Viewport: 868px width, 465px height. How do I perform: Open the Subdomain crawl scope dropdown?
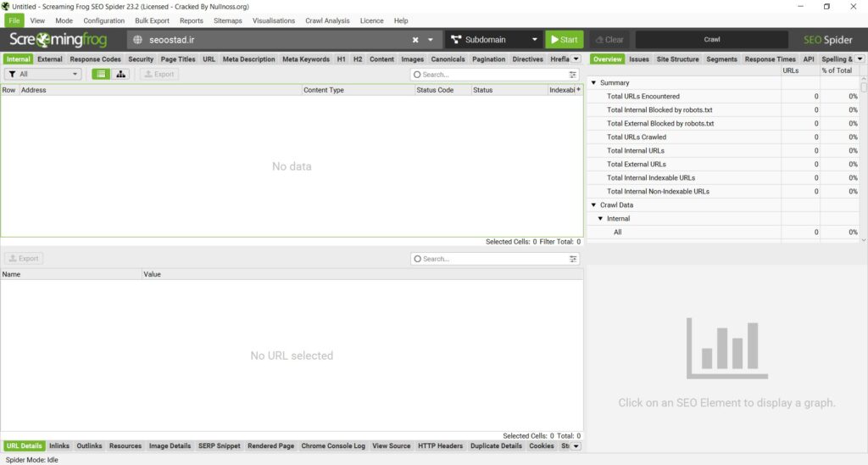click(494, 39)
